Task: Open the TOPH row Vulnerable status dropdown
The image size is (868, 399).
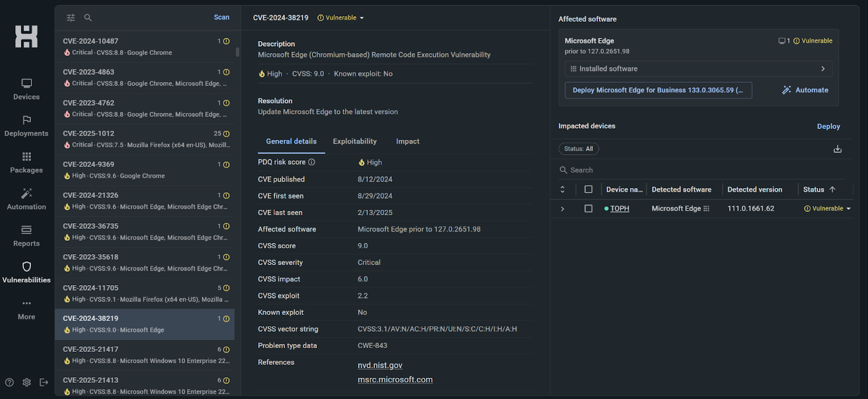Action: coord(827,209)
